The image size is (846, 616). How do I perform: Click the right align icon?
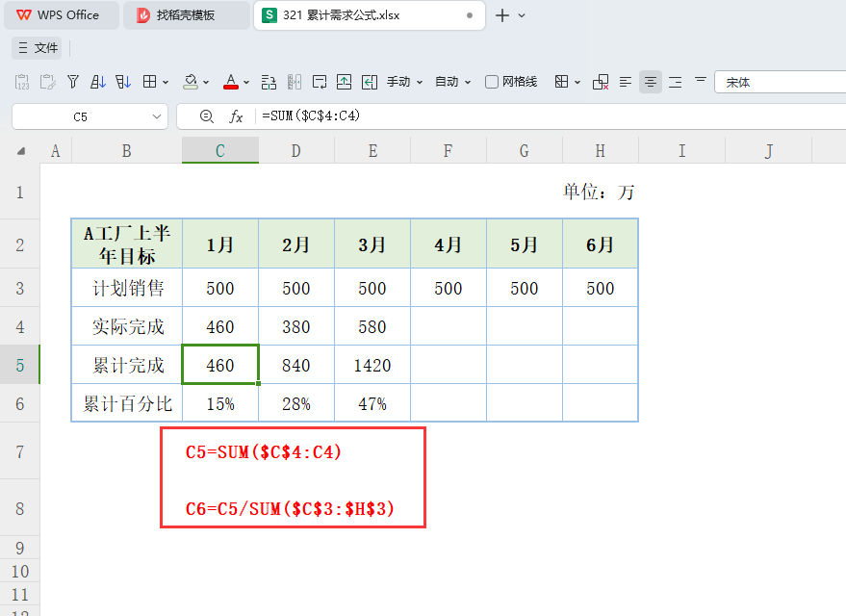[x=676, y=82]
